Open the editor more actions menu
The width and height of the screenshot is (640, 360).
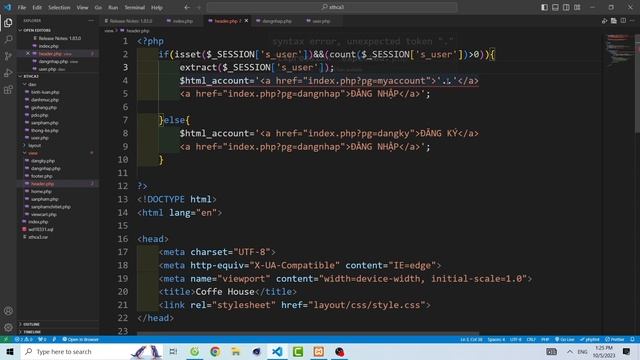[632, 21]
